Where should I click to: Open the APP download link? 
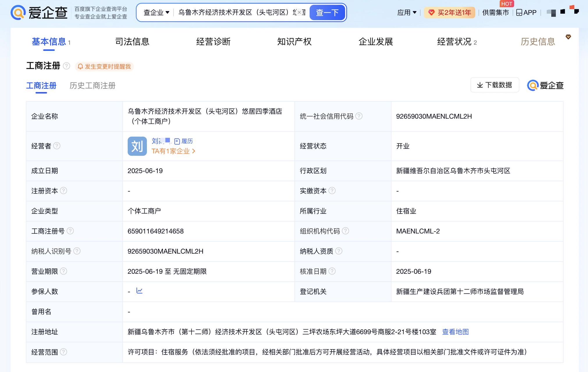pos(526,12)
